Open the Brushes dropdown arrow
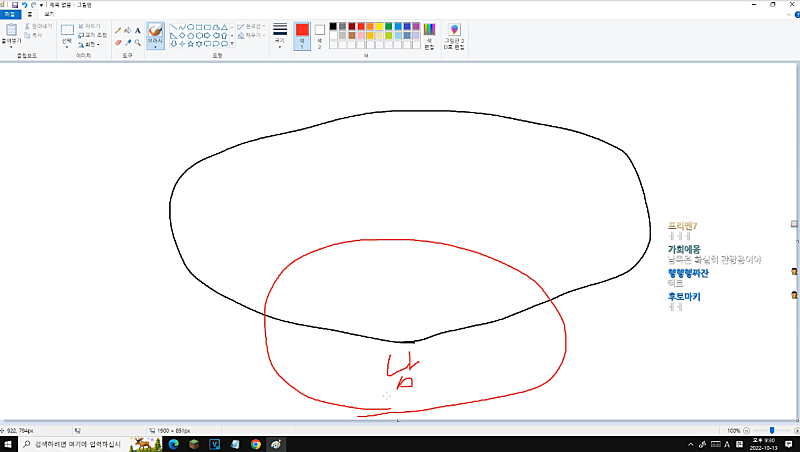Viewport: 800px width, 452px height. tap(155, 47)
